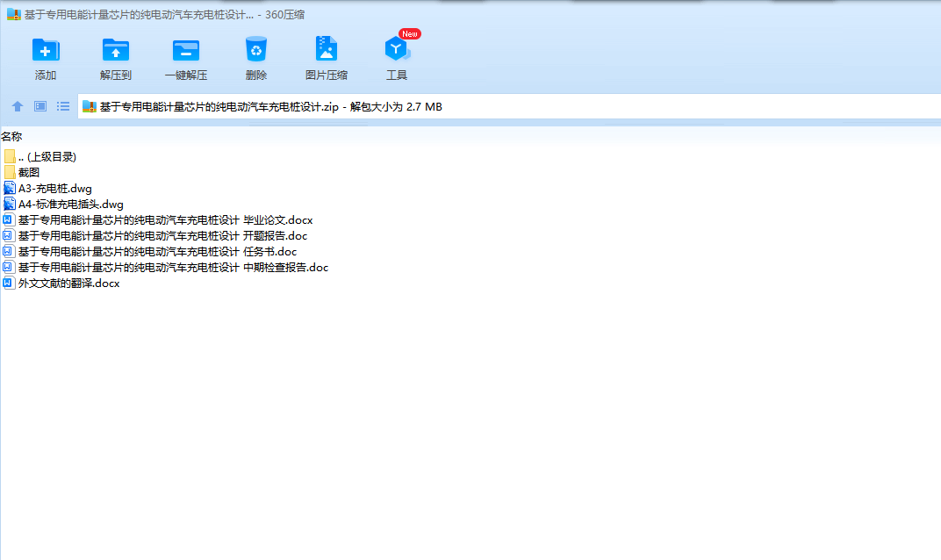Click the 截图 folder icon
Image resolution: width=941 pixels, height=560 pixels.
[9, 173]
